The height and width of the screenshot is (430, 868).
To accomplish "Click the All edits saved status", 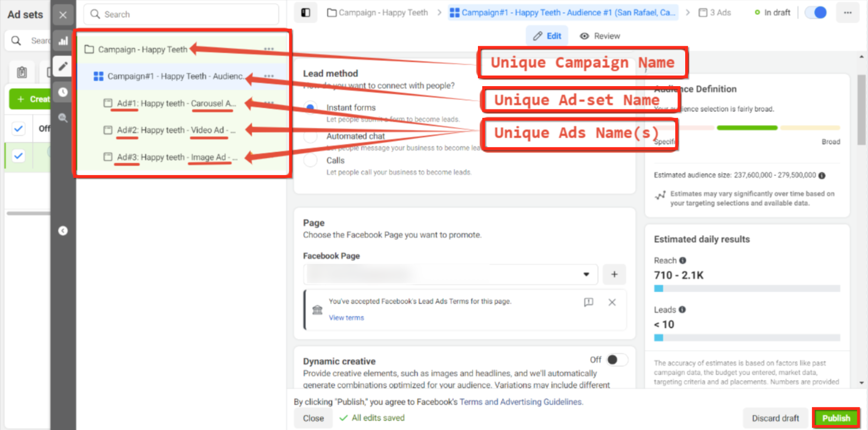I will tap(372, 418).
